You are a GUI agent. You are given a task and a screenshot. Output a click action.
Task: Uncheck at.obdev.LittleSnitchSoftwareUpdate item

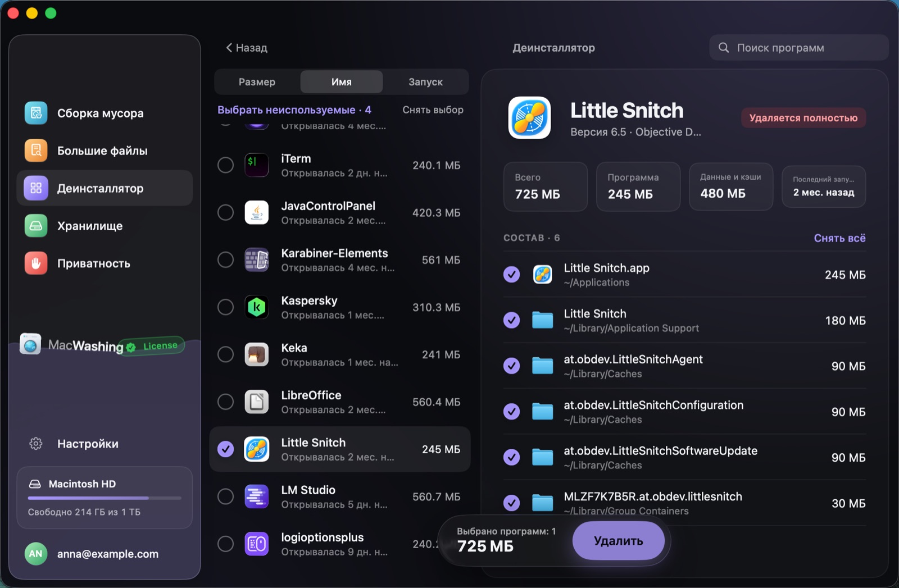(511, 457)
